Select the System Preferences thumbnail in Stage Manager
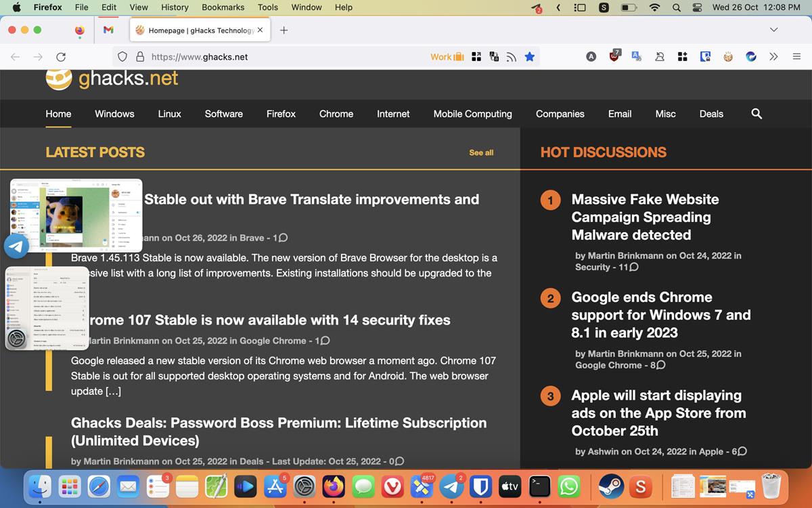 (47, 308)
